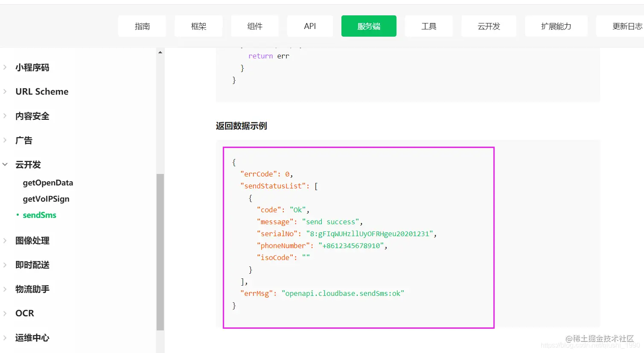This screenshot has height=353, width=644.
Task: Click the URL Scheme sidebar label
Action: [42, 92]
